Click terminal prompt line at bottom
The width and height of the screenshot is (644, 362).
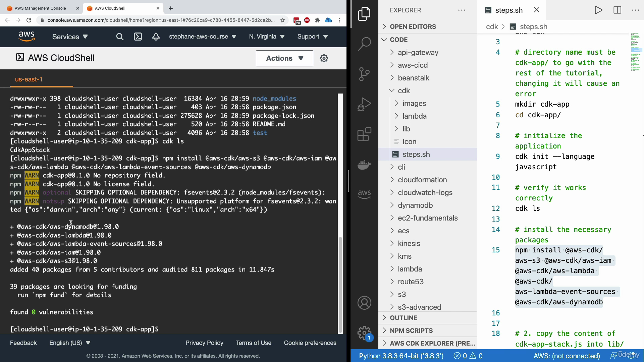[84, 329]
